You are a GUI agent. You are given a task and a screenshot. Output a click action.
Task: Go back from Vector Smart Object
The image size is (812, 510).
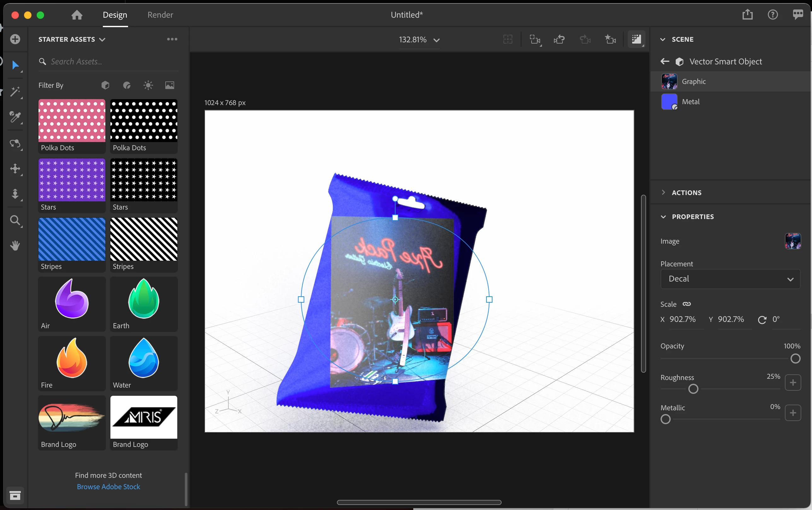pyautogui.click(x=665, y=62)
